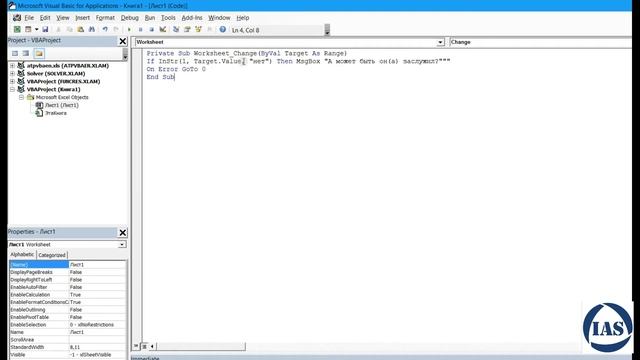This screenshot has width=640, height=360.
Task: Toggle Folders icon in Project pane
Action: point(39,53)
